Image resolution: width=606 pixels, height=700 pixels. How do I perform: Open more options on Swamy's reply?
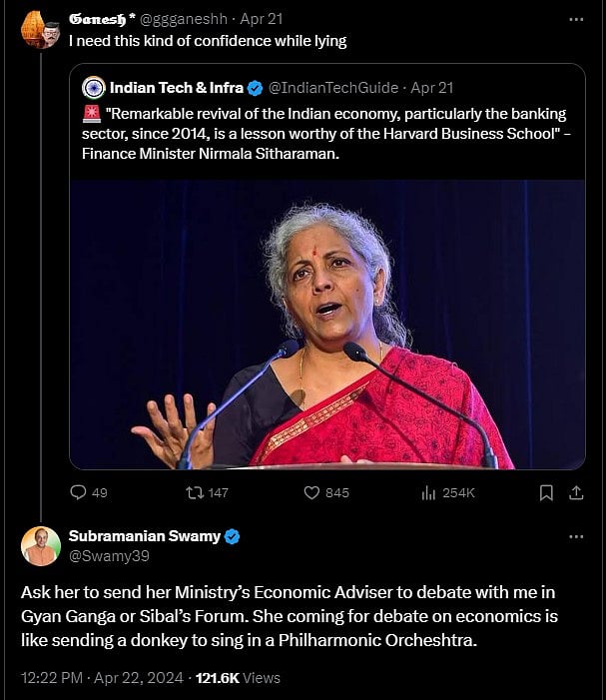pos(575,536)
